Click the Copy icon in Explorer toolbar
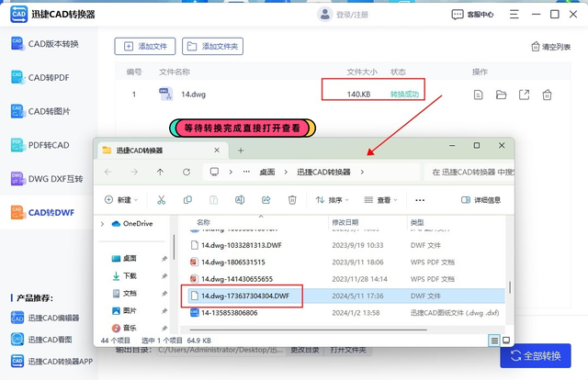The image size is (588, 380). point(187,200)
